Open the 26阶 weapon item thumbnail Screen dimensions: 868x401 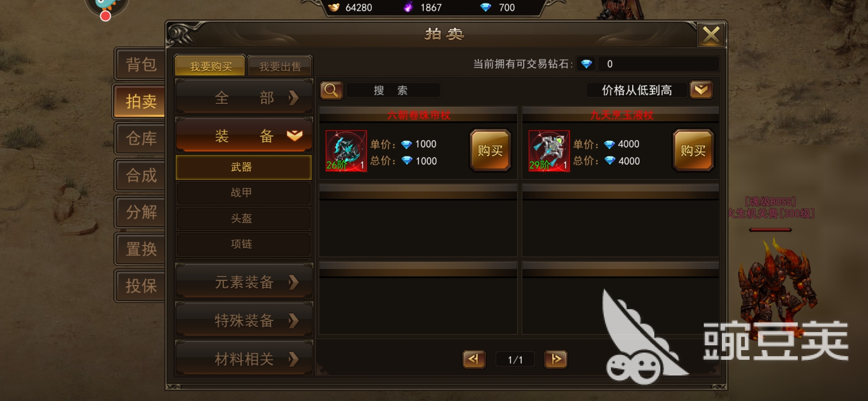346,151
